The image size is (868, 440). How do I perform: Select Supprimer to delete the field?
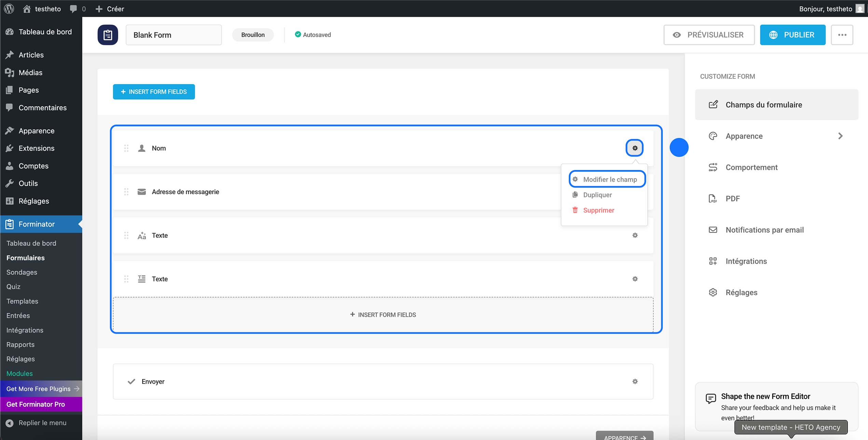coord(598,210)
